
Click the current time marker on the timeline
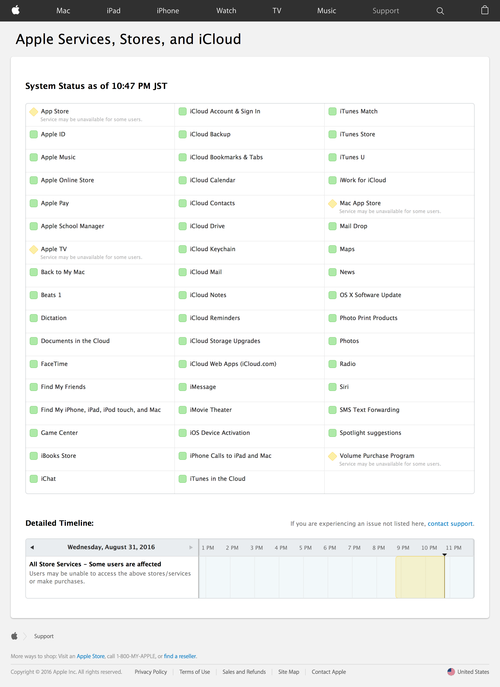pos(444,555)
